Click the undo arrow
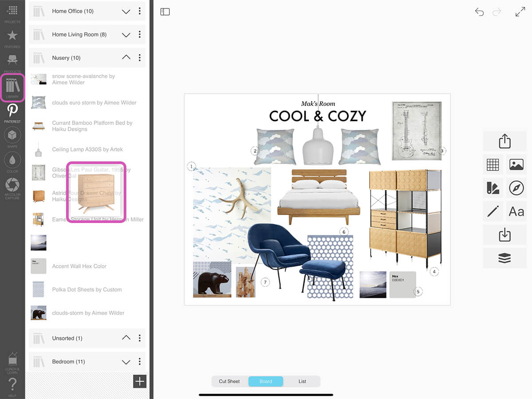Screen dimensions: 532x399 [x=479, y=12]
